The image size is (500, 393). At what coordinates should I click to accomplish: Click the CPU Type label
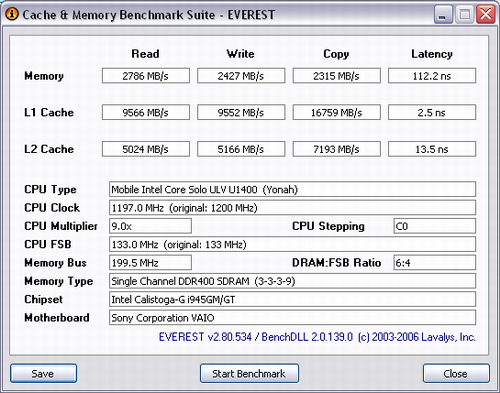point(50,190)
